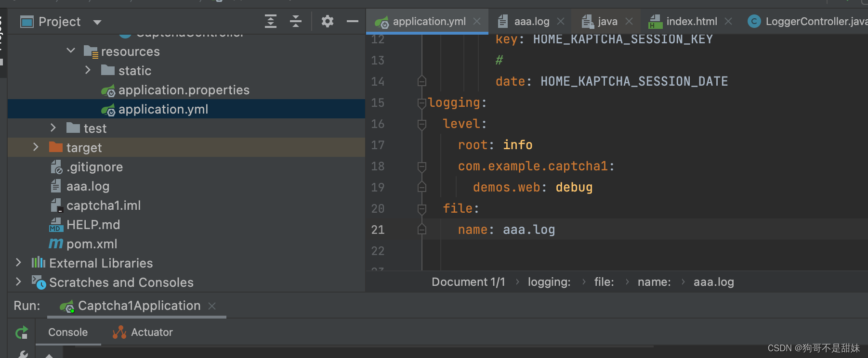
Task: Click wrench icon in Run toolbar
Action: (22, 355)
